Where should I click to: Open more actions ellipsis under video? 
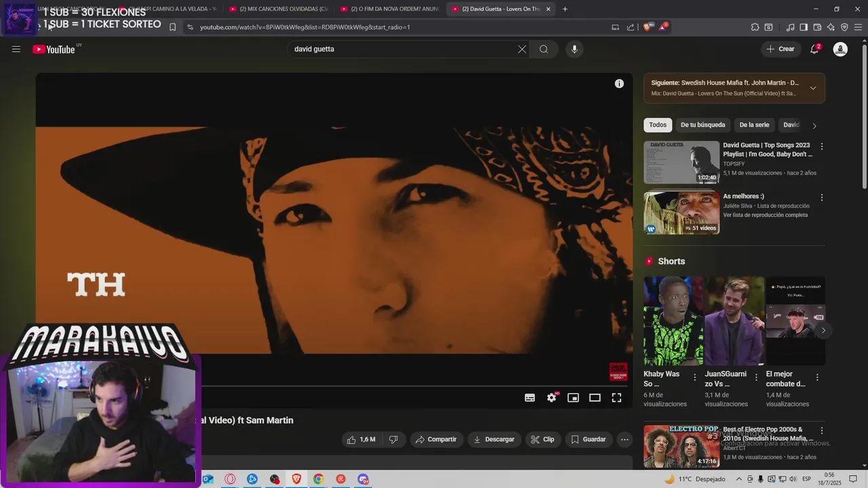tap(625, 439)
